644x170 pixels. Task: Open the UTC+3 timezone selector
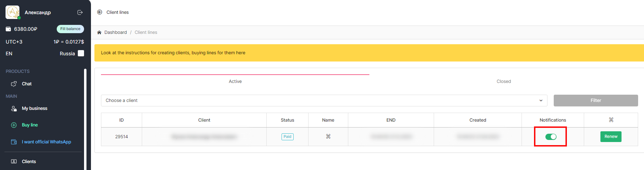coord(14,42)
